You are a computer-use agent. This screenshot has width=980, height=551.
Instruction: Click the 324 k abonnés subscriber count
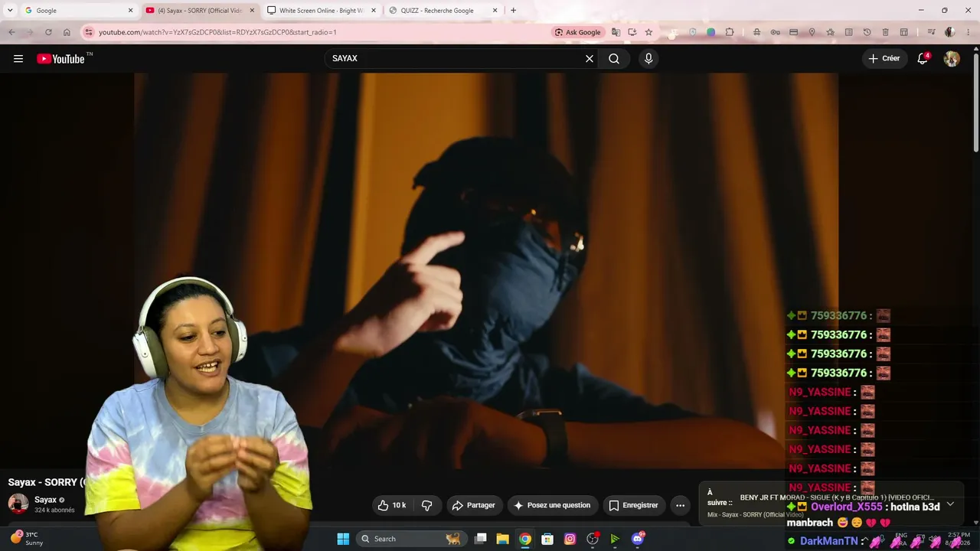[x=54, y=510]
